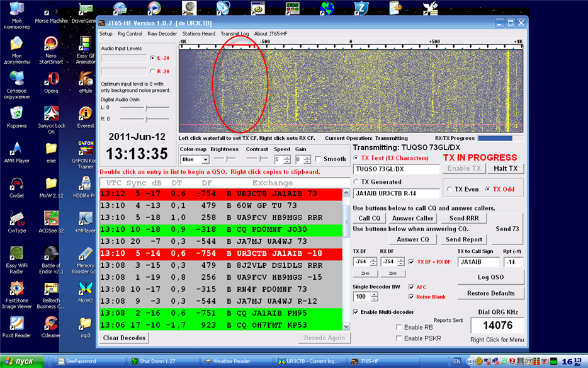The width and height of the screenshot is (588, 368).
Task: Open Easy WiFi Radar desktop shortcut
Action: coord(16,260)
